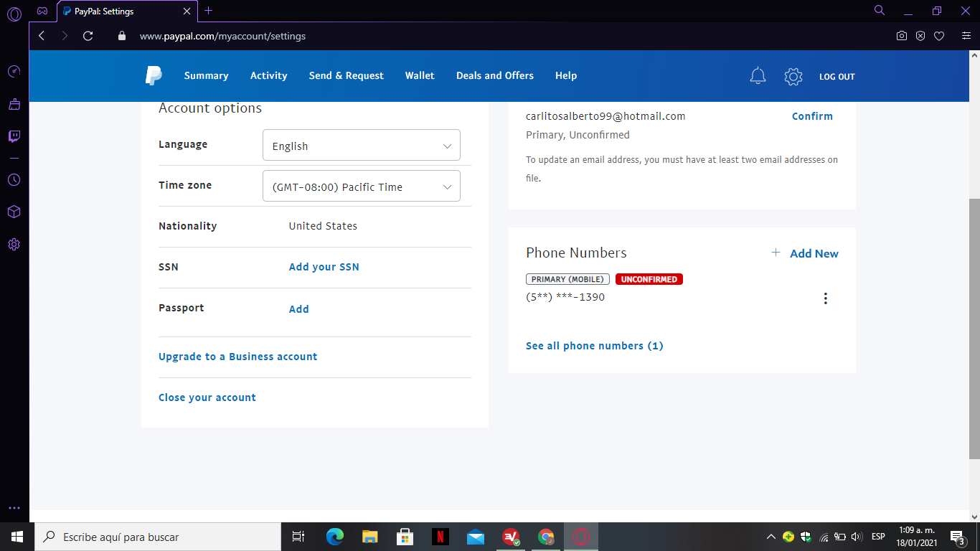Bookmark page with the heart icon
Image resolution: width=980 pixels, height=551 pixels.
pos(939,36)
